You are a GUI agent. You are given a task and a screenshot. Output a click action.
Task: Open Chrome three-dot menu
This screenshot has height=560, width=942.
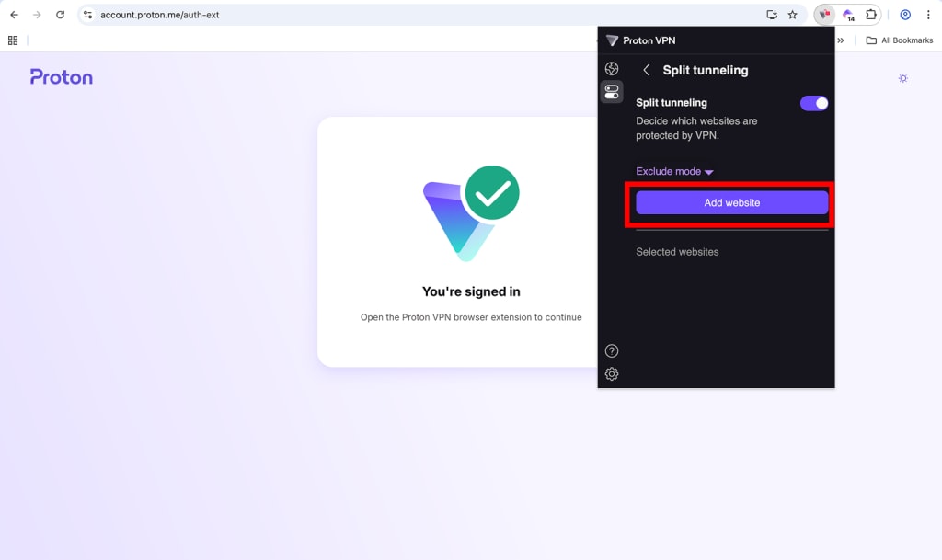[928, 15]
